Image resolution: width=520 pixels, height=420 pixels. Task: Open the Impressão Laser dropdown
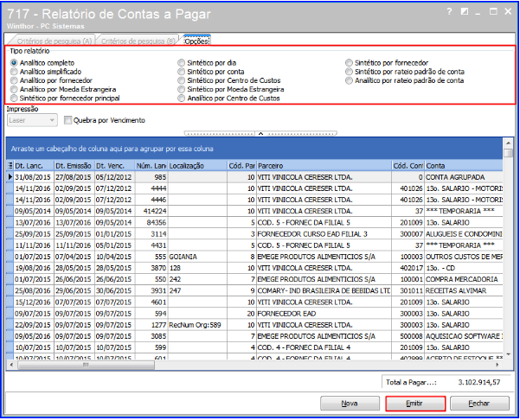pyautogui.click(x=32, y=120)
